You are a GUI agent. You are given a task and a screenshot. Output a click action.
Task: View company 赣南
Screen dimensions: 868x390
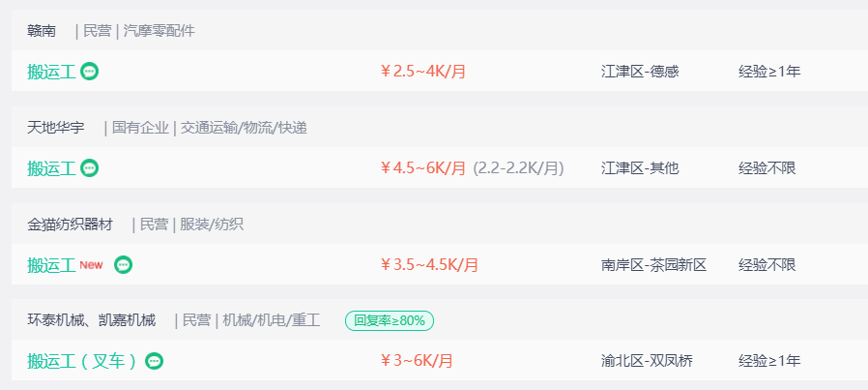pyautogui.click(x=42, y=31)
